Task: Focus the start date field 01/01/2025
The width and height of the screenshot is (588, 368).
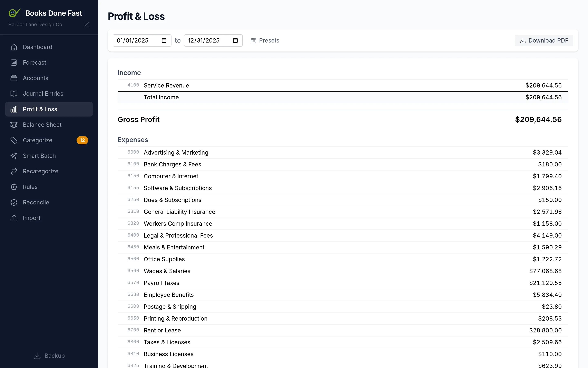Action: [142, 40]
